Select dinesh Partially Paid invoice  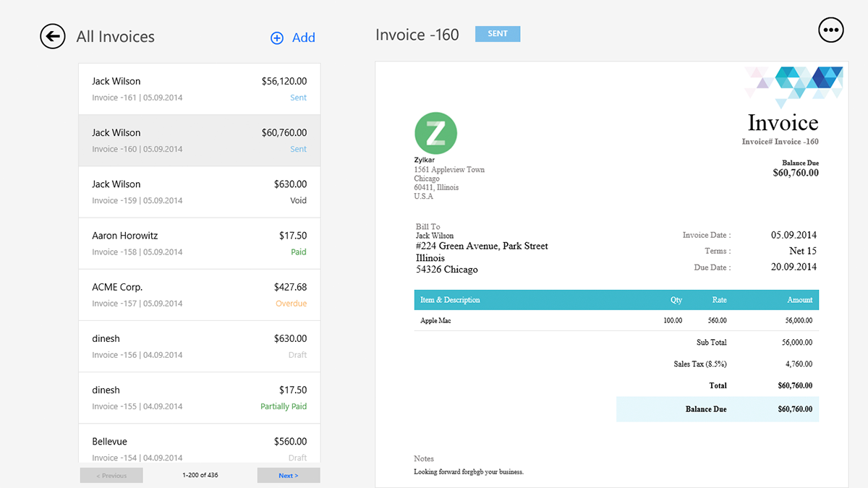(x=199, y=398)
